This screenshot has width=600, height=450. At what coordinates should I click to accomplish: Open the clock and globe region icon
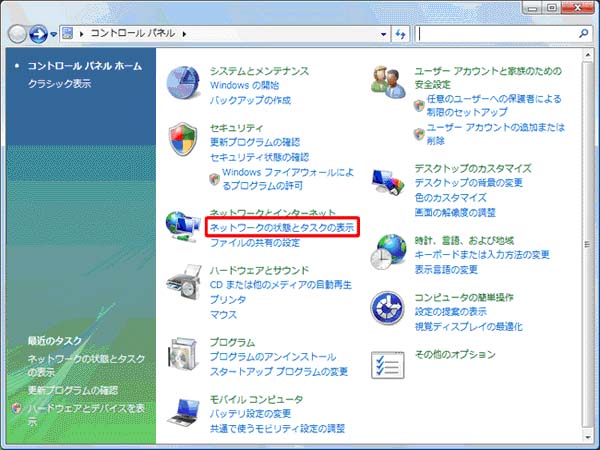tap(388, 252)
